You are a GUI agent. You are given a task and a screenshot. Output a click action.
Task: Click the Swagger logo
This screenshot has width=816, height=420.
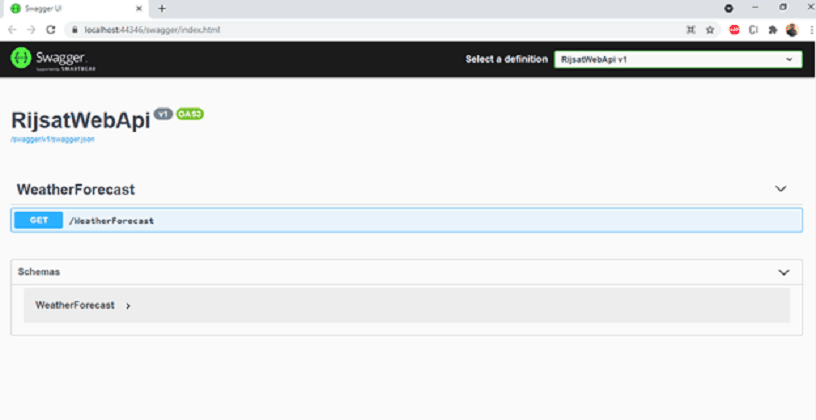tap(53, 59)
